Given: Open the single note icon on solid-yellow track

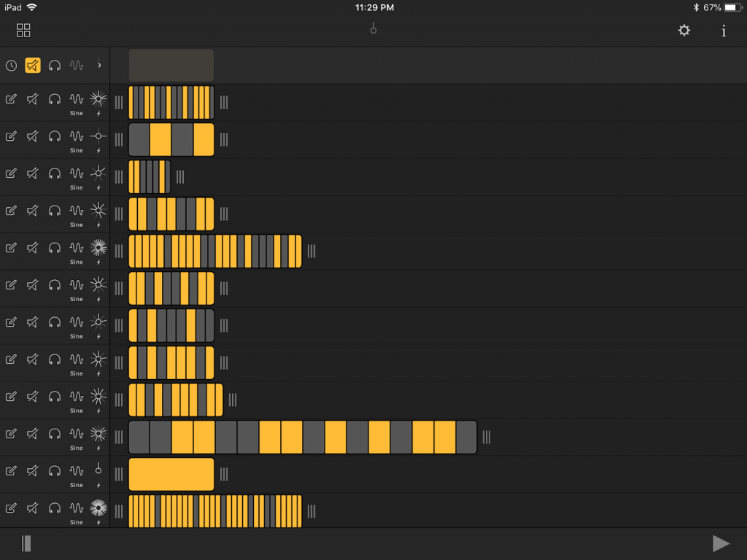Looking at the screenshot, I should [x=98, y=469].
